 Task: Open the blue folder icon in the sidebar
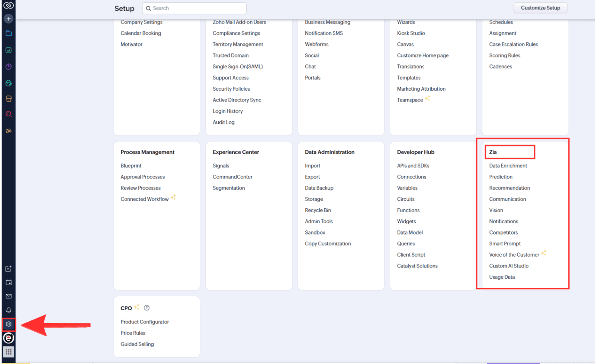coord(8,33)
